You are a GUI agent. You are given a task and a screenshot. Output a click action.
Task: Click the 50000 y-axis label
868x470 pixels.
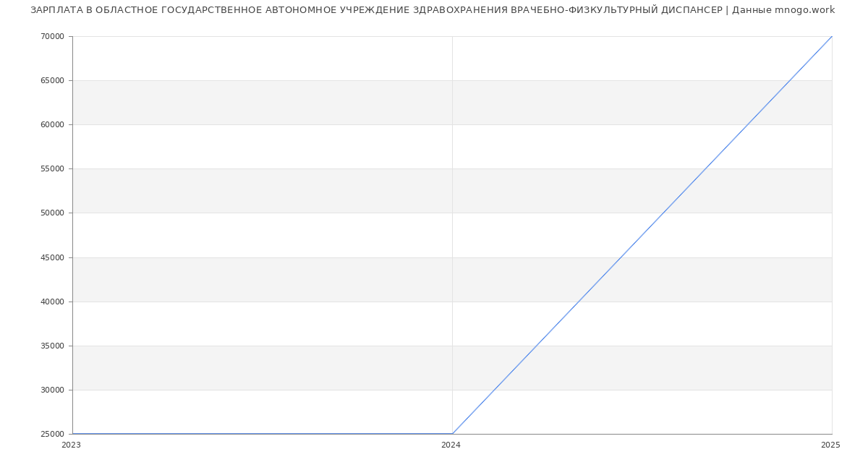tap(52, 213)
